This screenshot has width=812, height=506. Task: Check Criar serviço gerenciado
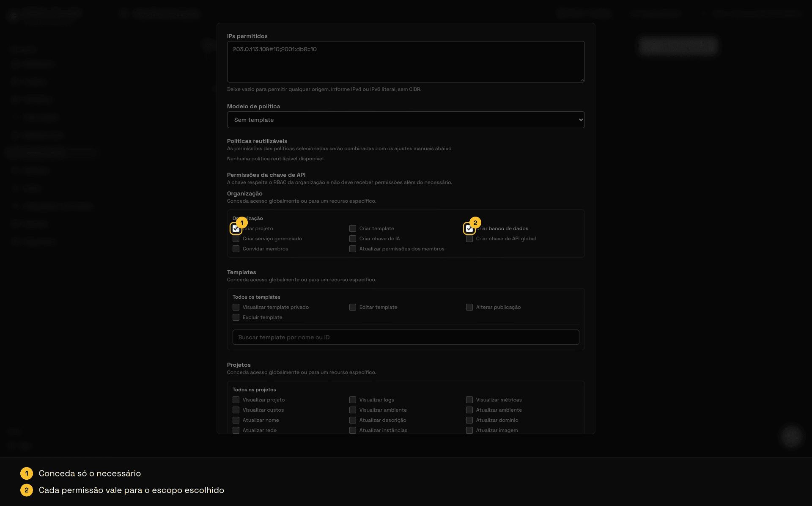pos(236,239)
